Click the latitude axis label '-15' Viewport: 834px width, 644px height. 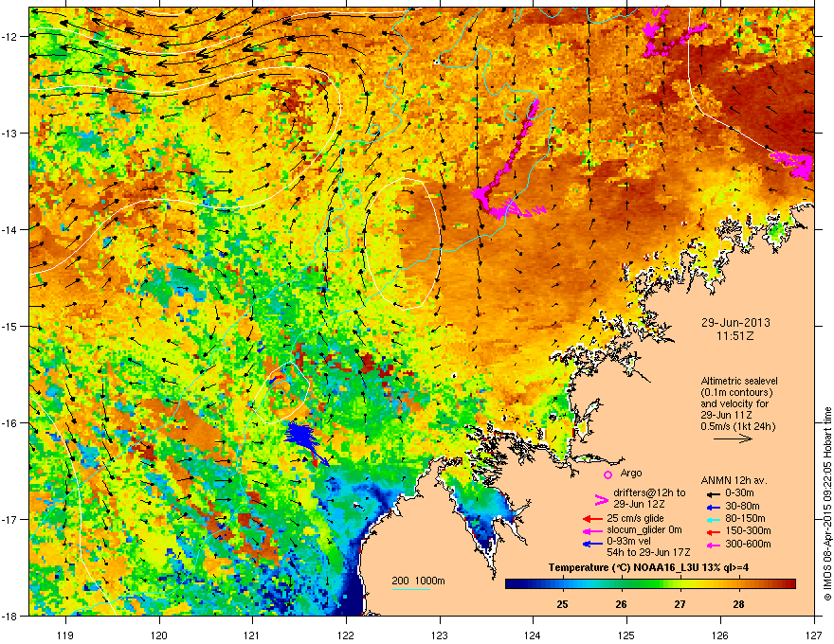(9, 326)
